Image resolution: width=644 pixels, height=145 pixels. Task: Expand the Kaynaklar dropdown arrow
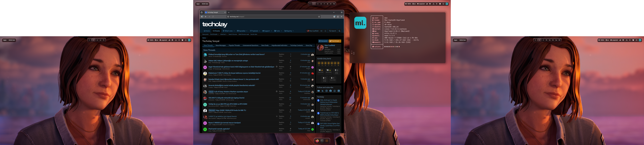click(x=247, y=31)
